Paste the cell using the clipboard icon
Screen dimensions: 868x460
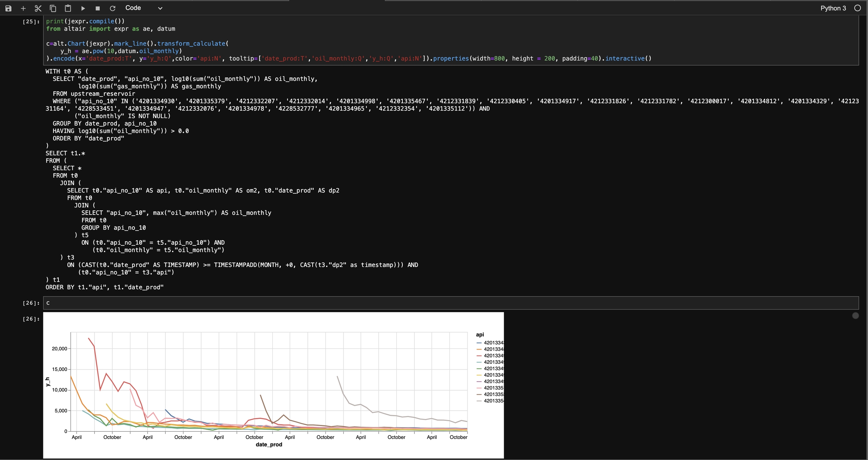tap(68, 8)
